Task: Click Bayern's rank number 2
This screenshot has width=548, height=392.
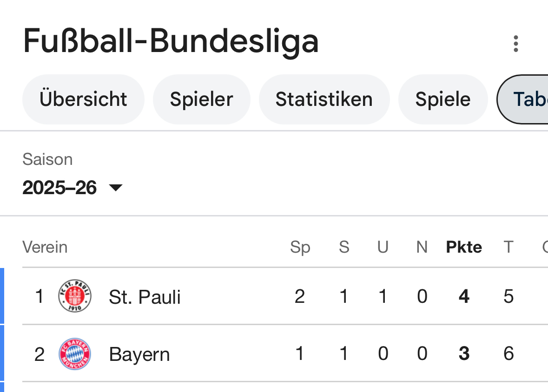Action: point(40,354)
